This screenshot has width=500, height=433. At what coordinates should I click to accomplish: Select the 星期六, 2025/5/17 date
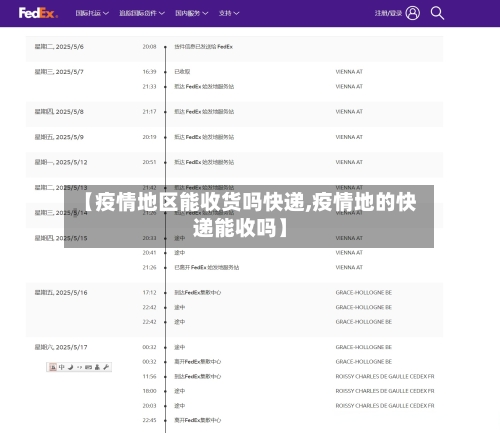click(x=61, y=347)
